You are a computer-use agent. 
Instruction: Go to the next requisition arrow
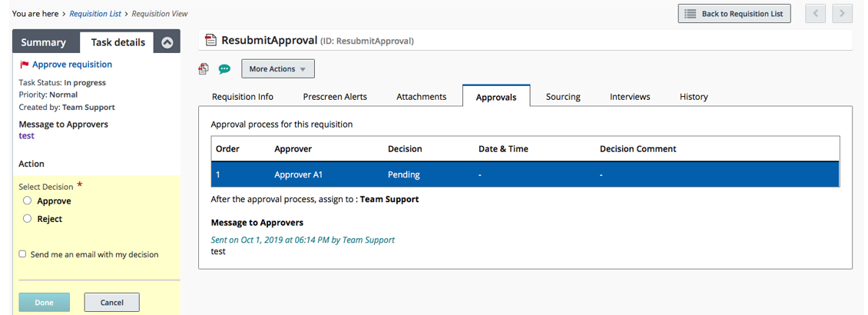[x=843, y=14]
